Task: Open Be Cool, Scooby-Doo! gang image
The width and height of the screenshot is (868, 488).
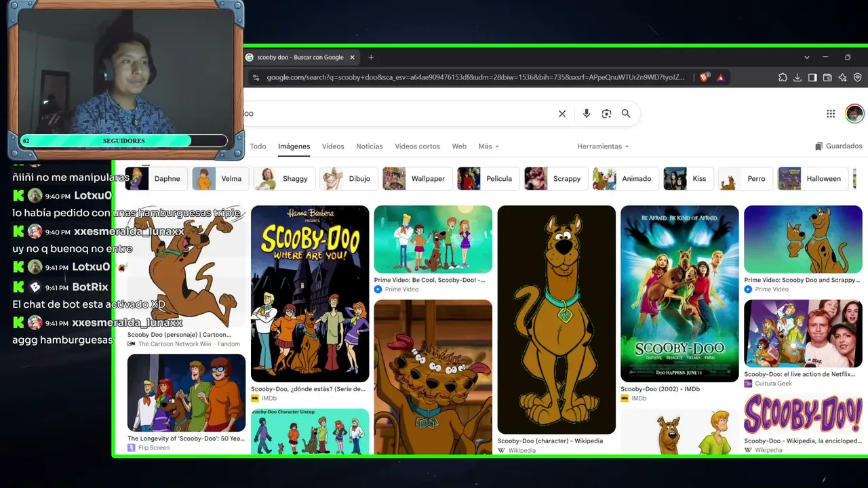Action: [433, 240]
